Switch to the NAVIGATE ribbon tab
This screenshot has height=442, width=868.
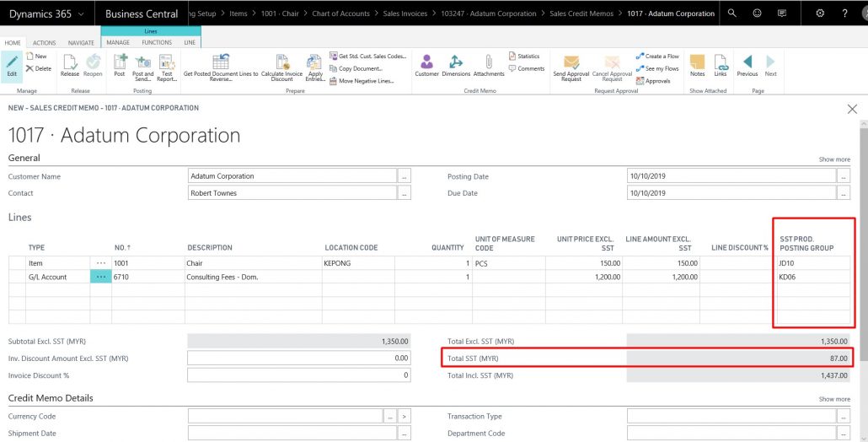tap(82, 43)
